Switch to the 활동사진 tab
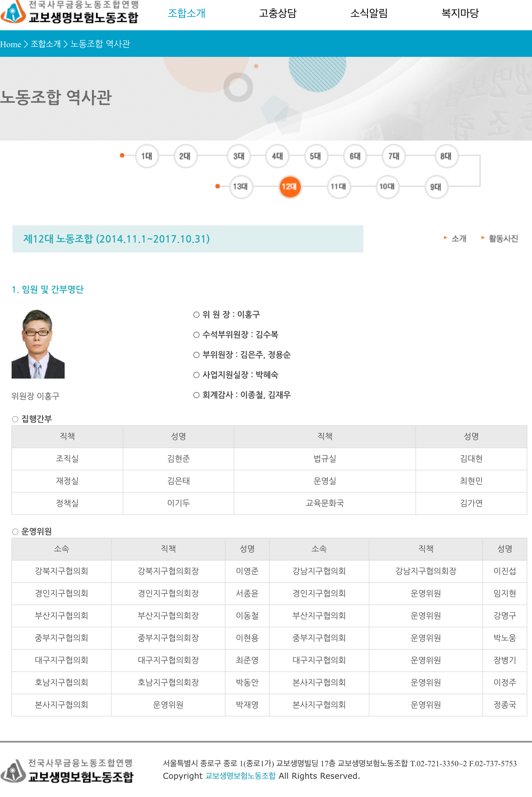532x797 pixels. pyautogui.click(x=500, y=238)
